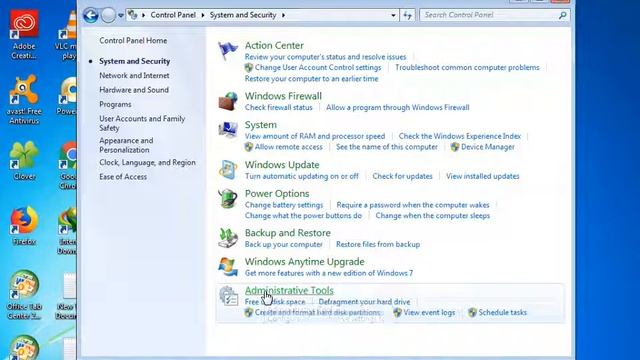This screenshot has height=360, width=640.
Task: Open Device Manager link
Action: coord(487,147)
